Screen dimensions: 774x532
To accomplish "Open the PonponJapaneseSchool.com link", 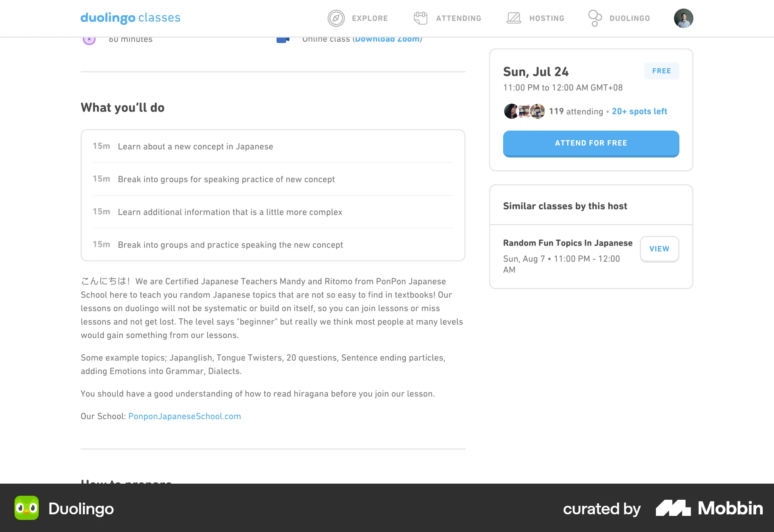I will tap(185, 416).
